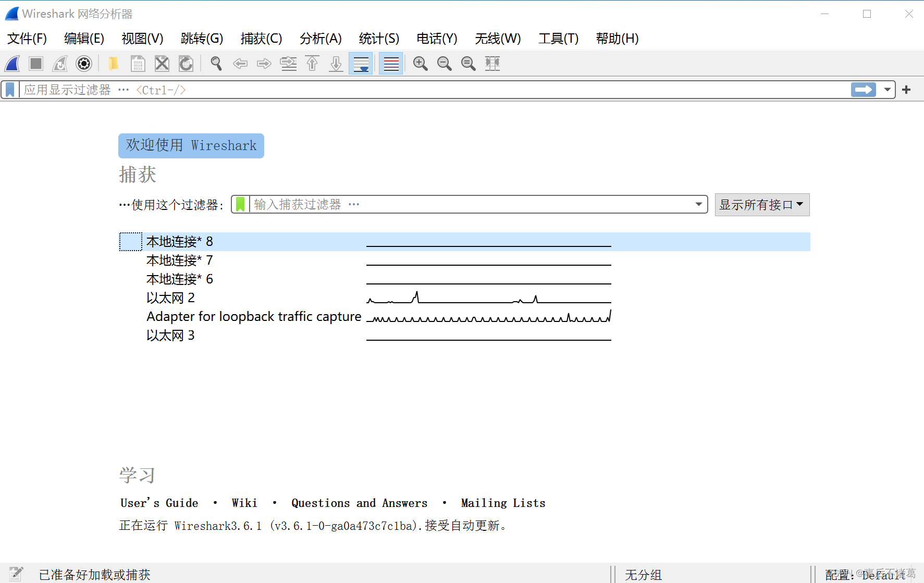Screen dimensions: 924x583
Task: Open the User's Guide link
Action: click(159, 503)
